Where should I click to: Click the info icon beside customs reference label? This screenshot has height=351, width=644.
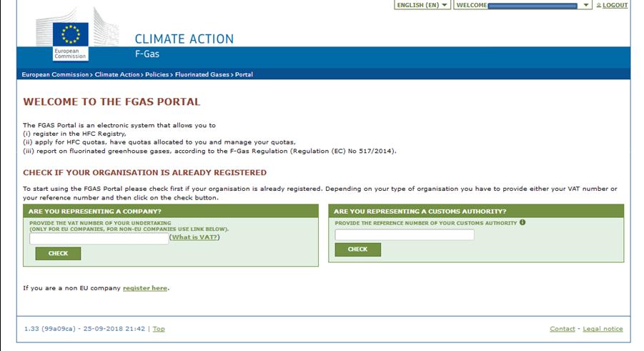522,222
